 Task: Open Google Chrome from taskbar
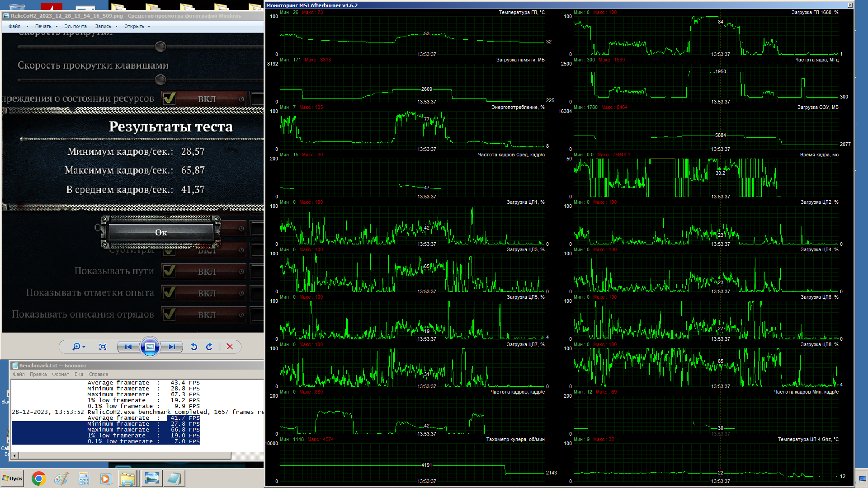pos(38,479)
